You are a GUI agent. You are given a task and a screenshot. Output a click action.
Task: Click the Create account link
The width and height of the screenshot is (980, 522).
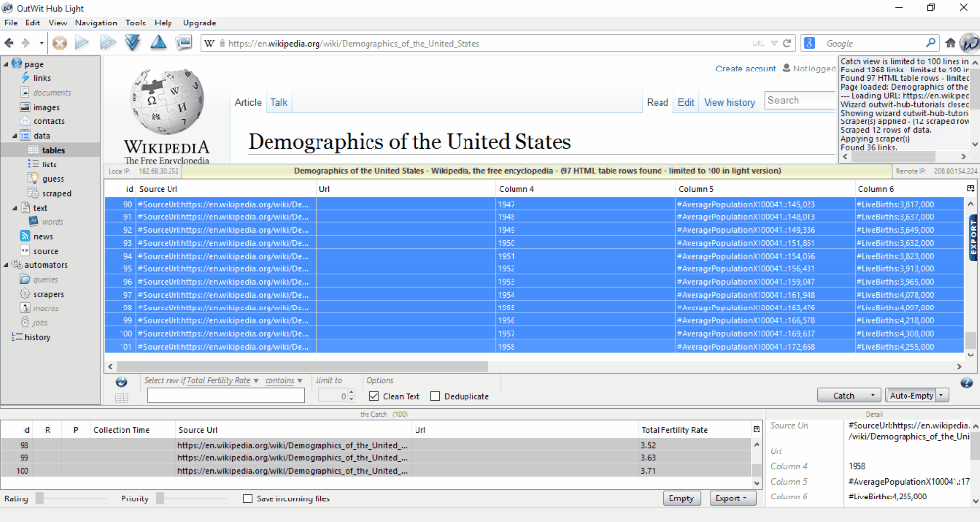[x=746, y=69]
